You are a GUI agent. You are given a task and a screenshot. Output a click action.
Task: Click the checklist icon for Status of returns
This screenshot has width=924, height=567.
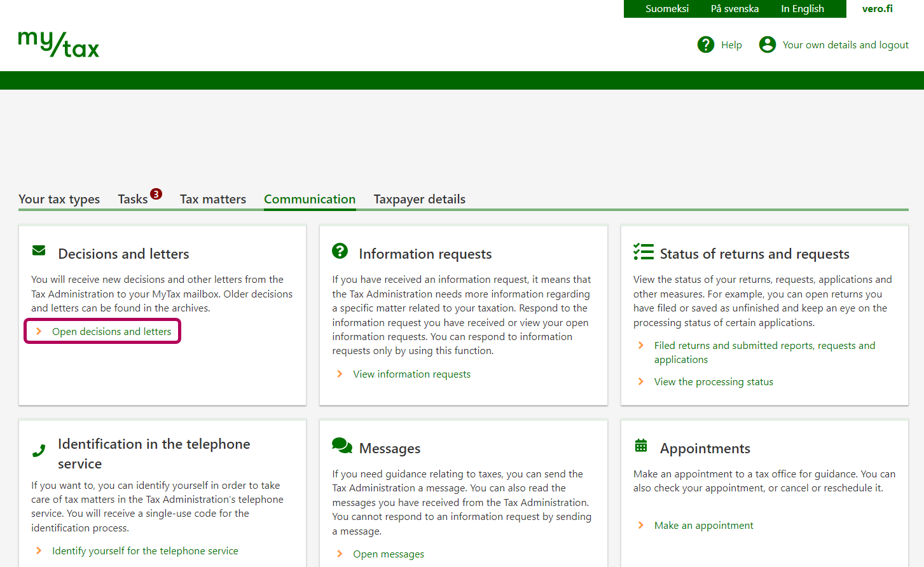643,252
